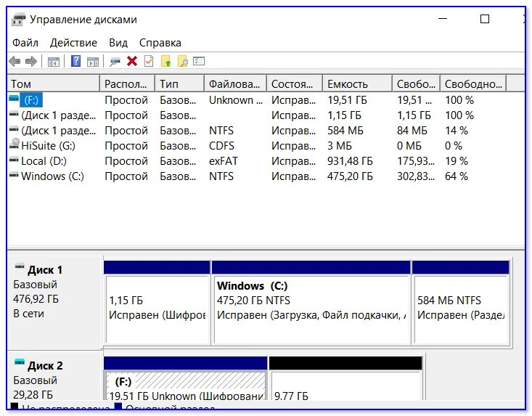Toggle the show/hide action pane icon
Screen dimensions: 532x416
[x=93, y=62]
